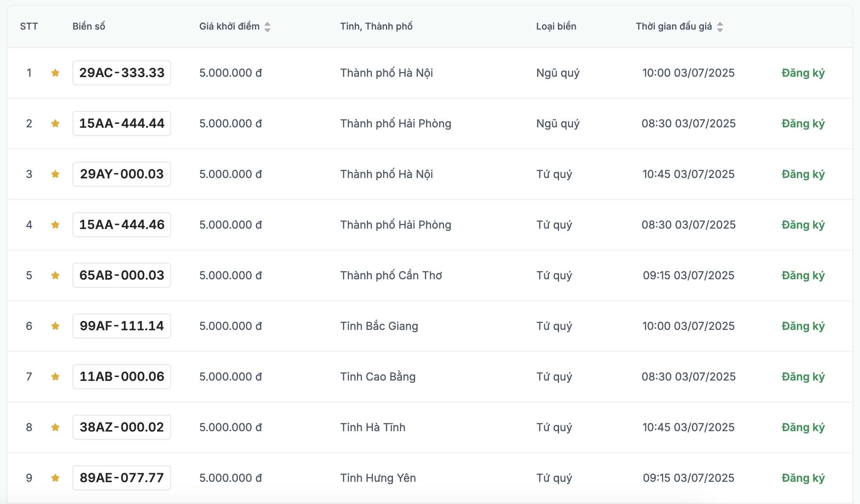Viewport: 860px width, 504px height.
Task: Sort by Giá khởi điểm arrows
Action: pos(267,27)
